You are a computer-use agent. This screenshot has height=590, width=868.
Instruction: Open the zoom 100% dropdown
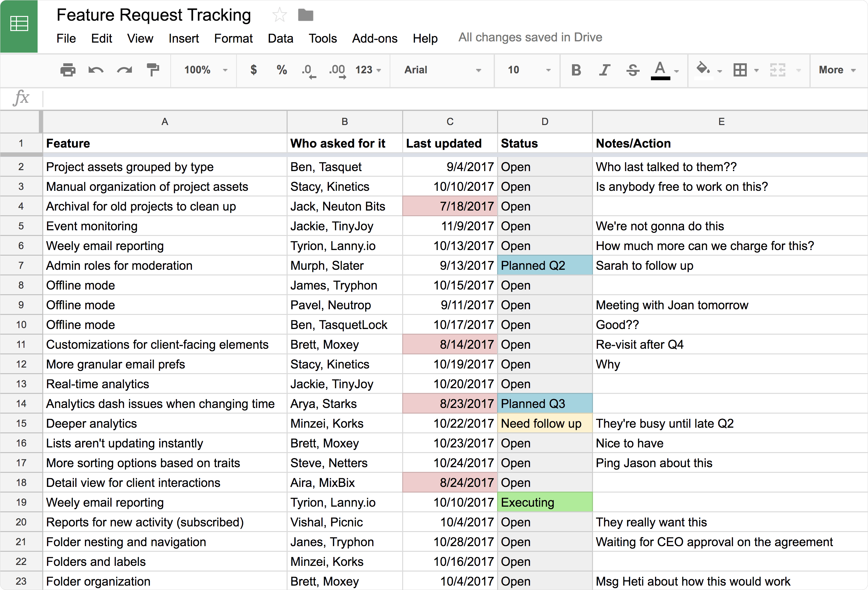click(x=205, y=70)
